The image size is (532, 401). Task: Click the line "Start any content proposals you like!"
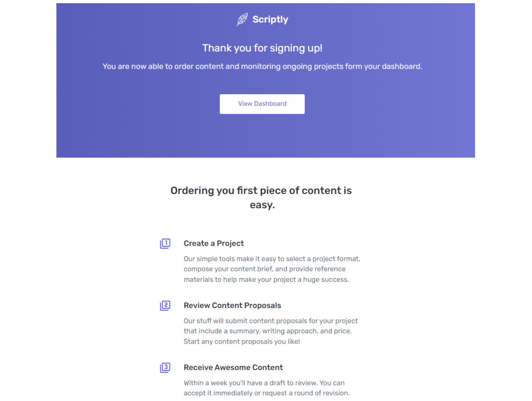click(242, 341)
